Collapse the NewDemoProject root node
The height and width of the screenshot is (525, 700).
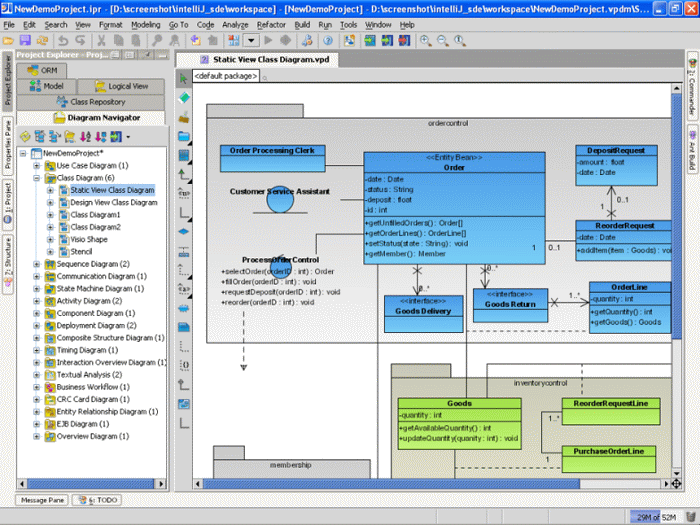point(23,153)
